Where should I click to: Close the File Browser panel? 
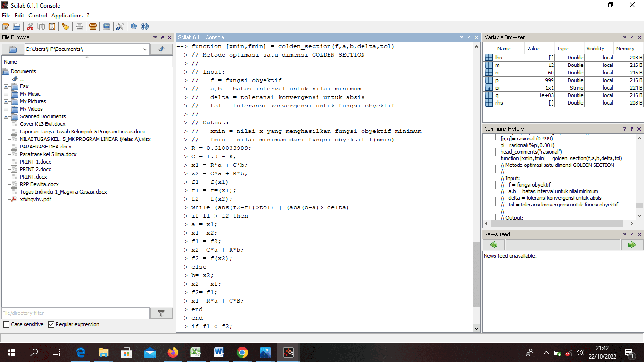pyautogui.click(x=170, y=37)
